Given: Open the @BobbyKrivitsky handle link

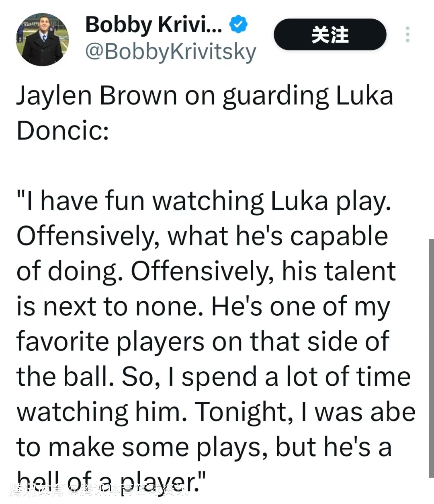Looking at the screenshot, I should [171, 52].
